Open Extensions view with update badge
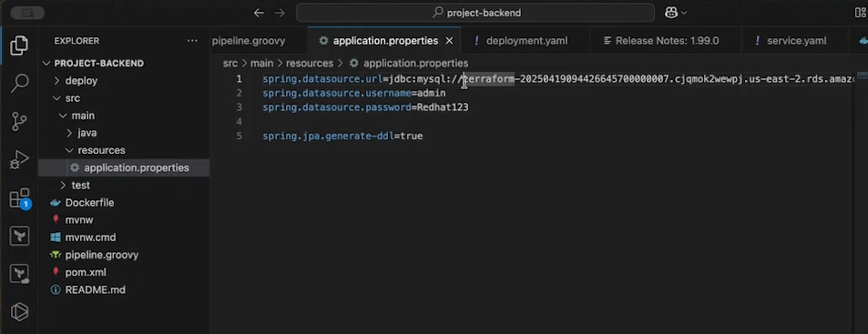The height and width of the screenshot is (334, 868). pos(20,199)
